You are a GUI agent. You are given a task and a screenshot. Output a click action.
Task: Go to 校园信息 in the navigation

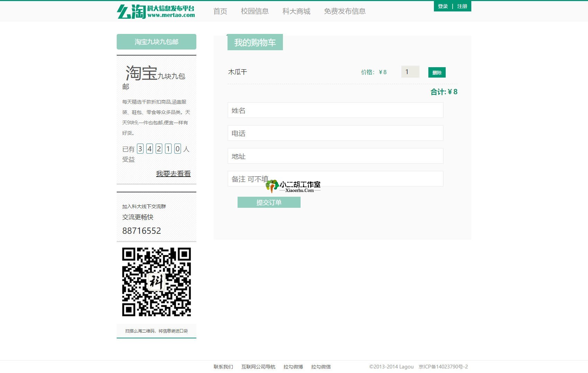[x=255, y=11]
